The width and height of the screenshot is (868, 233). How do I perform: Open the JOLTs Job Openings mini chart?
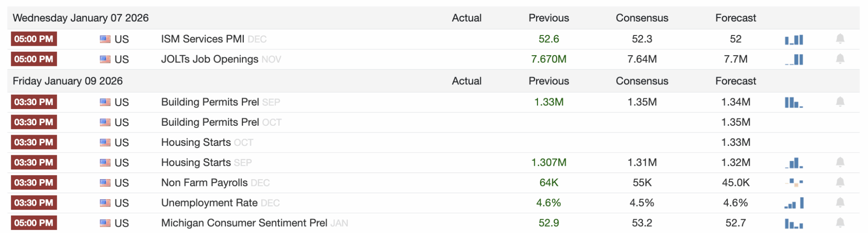[x=794, y=60]
